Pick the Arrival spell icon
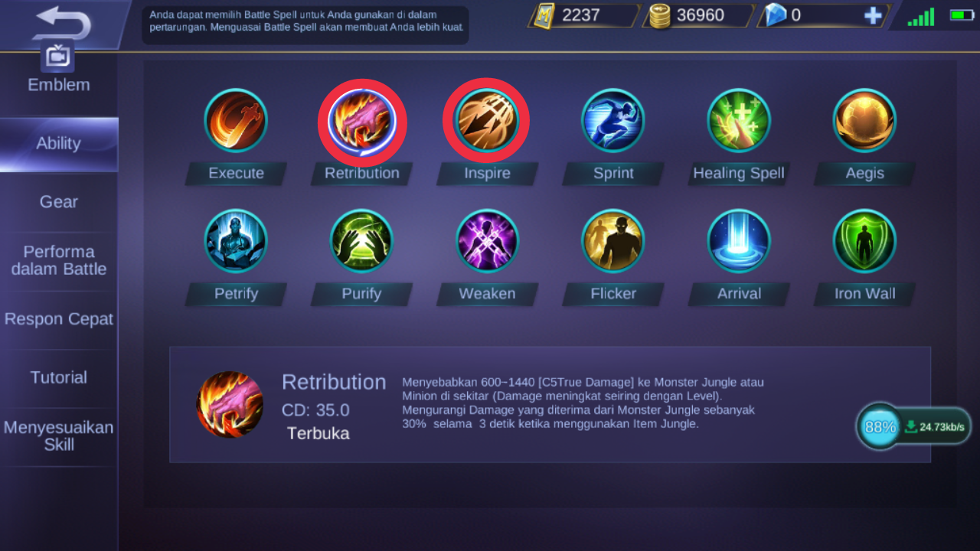Viewport: 980px width, 551px height. [x=739, y=241]
